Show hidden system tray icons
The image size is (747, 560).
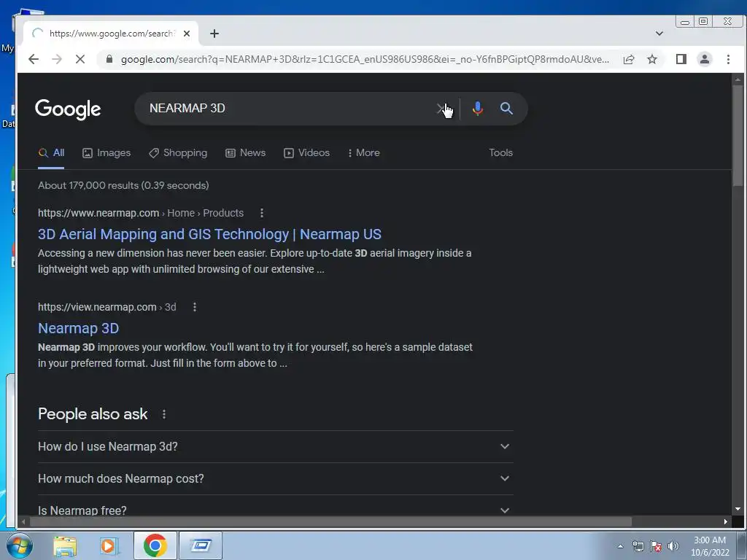point(620,546)
